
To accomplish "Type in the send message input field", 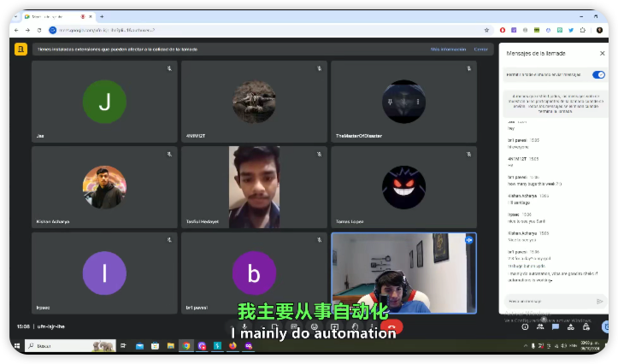I will (x=547, y=301).
